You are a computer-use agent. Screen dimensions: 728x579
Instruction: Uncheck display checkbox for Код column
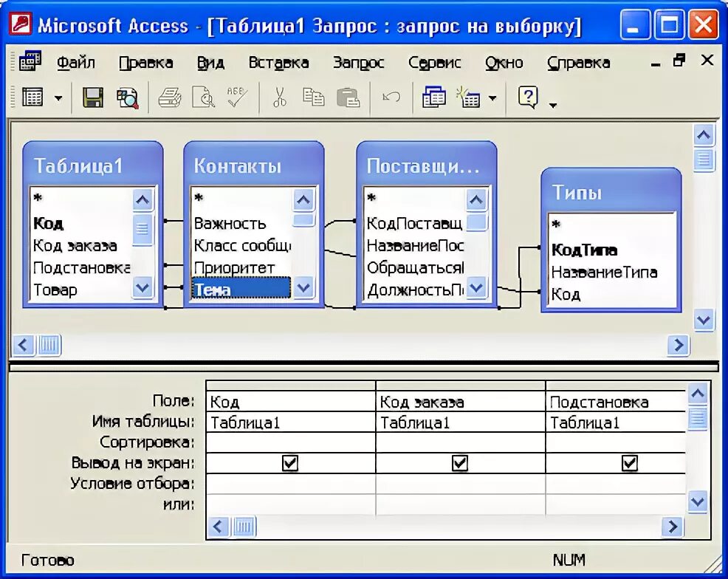290,463
